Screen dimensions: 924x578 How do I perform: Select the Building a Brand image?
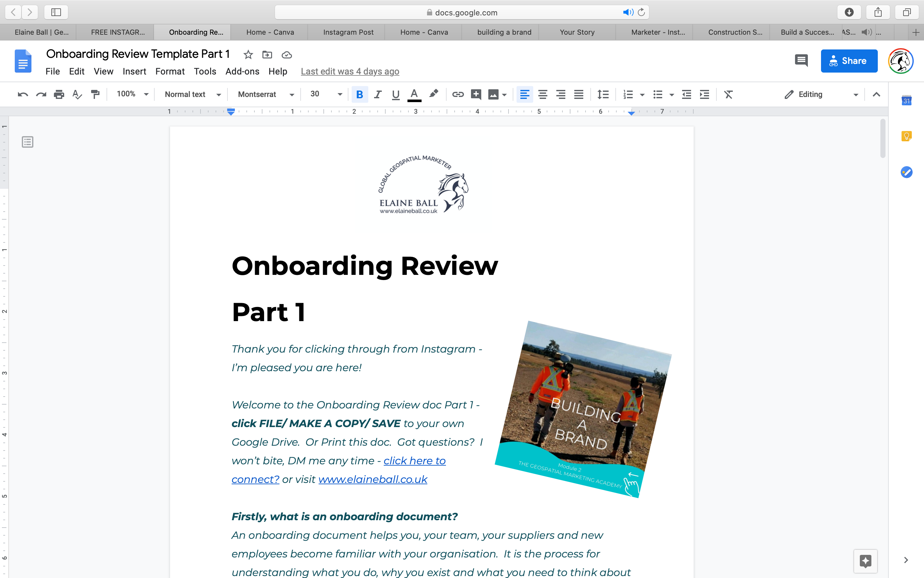[x=583, y=409]
